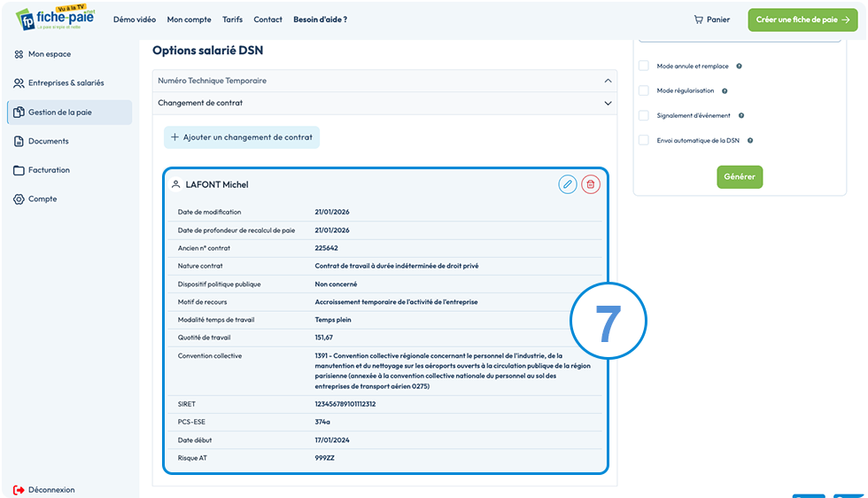Click the Changement de contrat header text
The height and width of the screenshot is (498, 868).
[200, 103]
